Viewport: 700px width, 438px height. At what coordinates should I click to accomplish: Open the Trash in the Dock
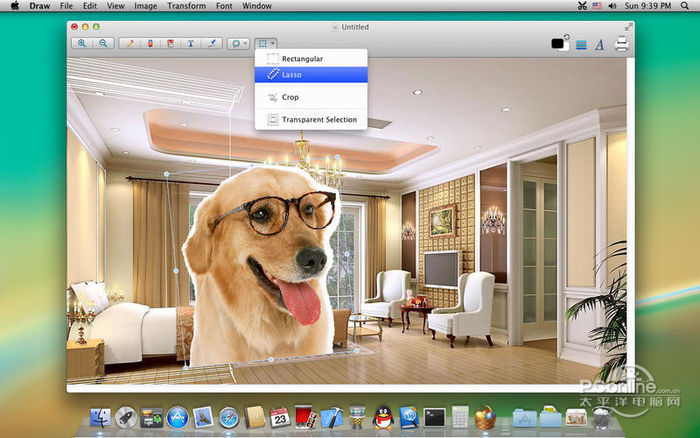click(602, 418)
